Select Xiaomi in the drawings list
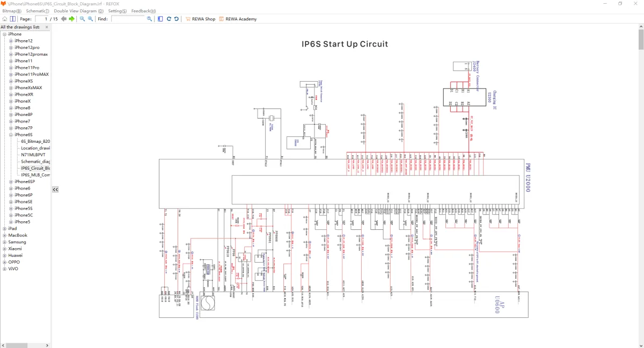This screenshot has width=644, height=348. point(15,249)
